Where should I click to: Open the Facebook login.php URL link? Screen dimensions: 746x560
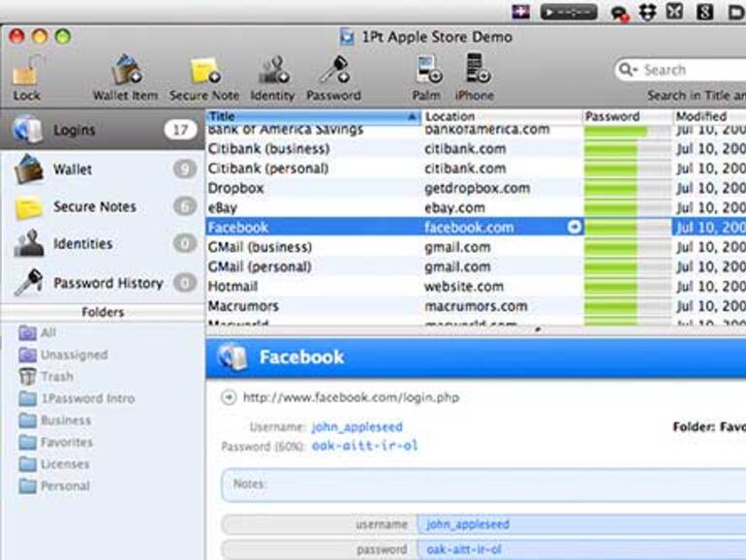[x=351, y=397]
